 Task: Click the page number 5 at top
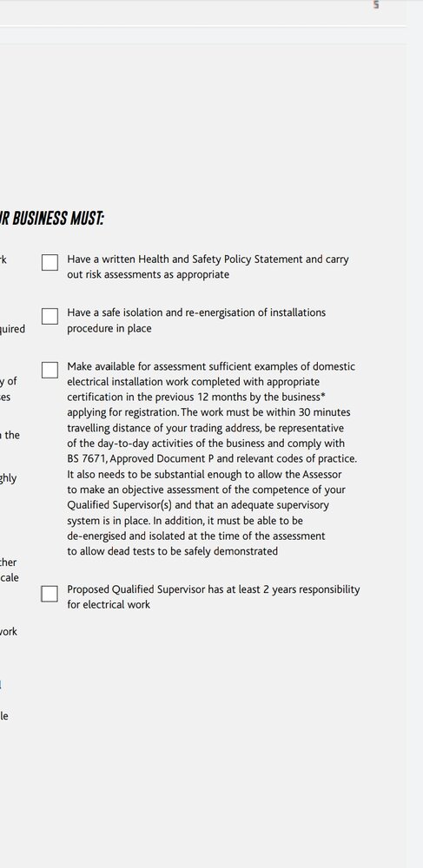(376, 5)
